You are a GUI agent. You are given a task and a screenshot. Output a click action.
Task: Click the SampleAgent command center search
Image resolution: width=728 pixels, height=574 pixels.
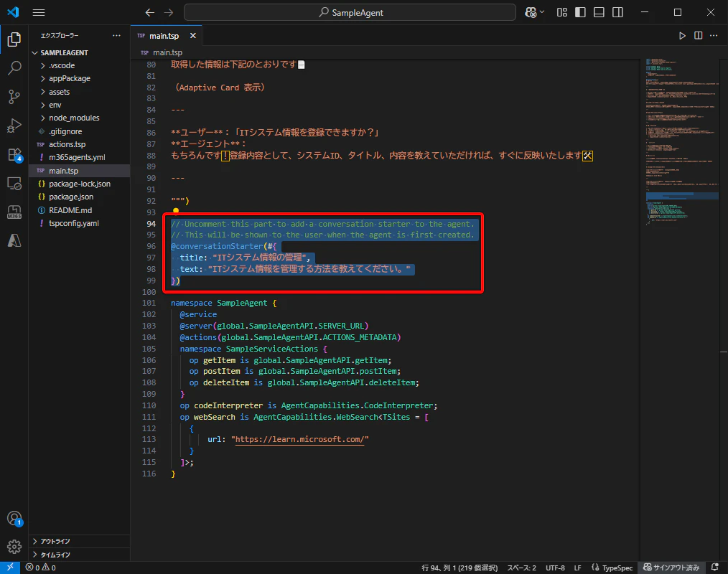click(x=350, y=12)
